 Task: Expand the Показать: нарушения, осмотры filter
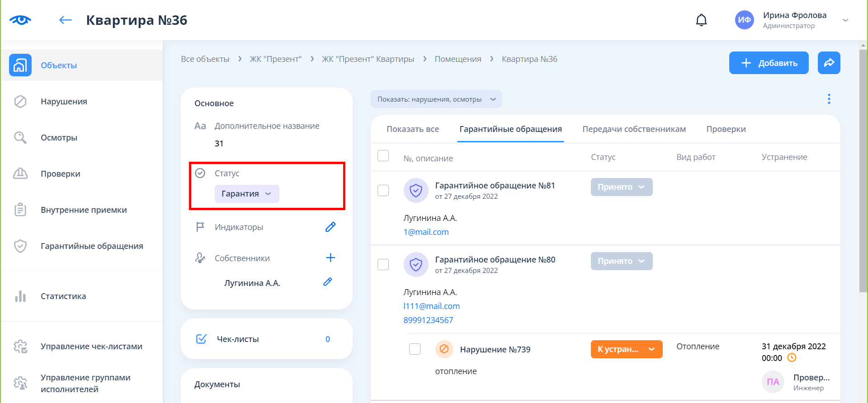pos(436,99)
